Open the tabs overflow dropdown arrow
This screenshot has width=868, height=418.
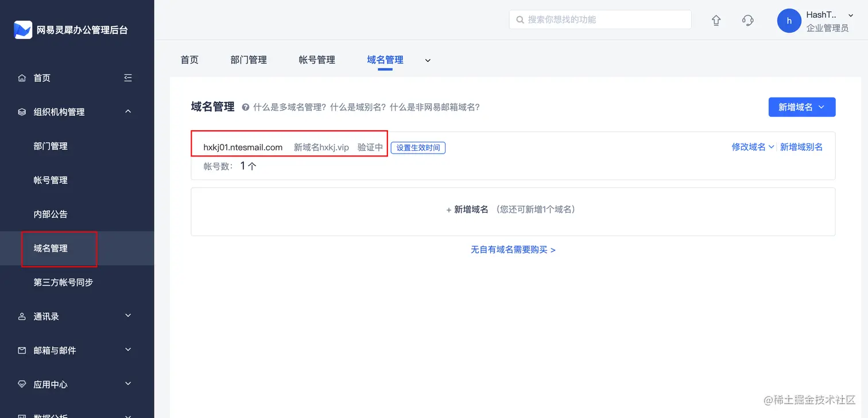[428, 60]
